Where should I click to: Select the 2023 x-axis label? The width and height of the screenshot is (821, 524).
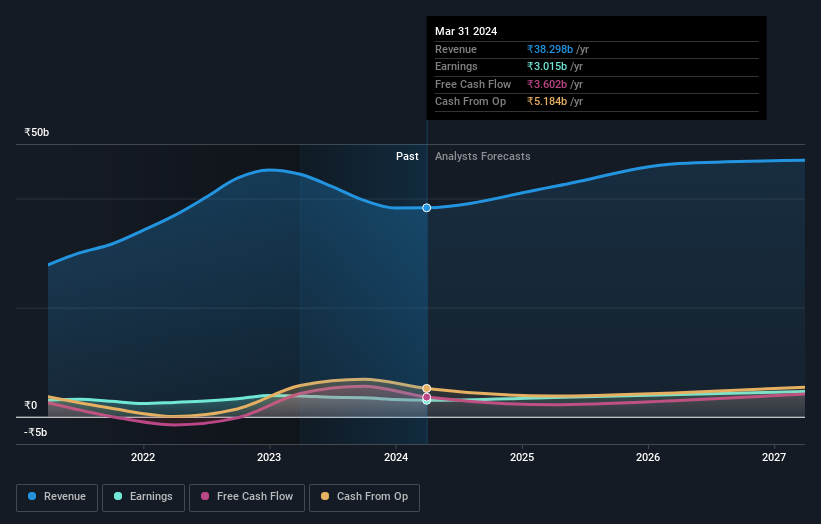(x=269, y=457)
